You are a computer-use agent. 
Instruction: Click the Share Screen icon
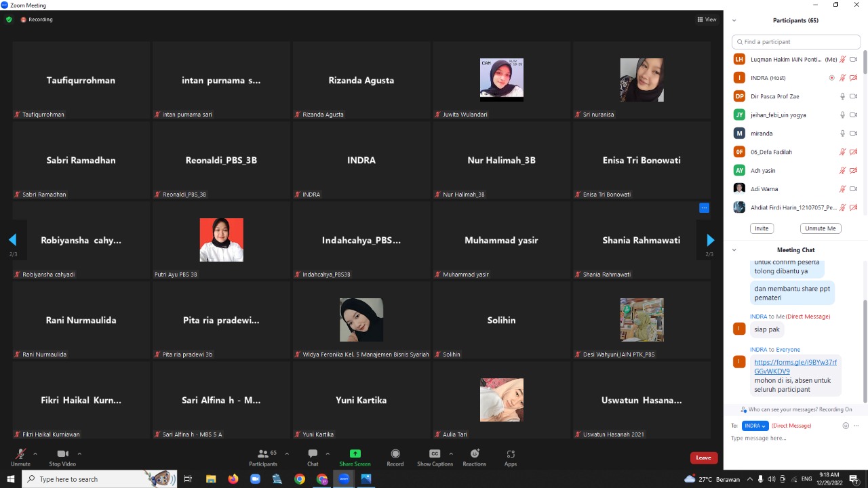pyautogui.click(x=355, y=454)
